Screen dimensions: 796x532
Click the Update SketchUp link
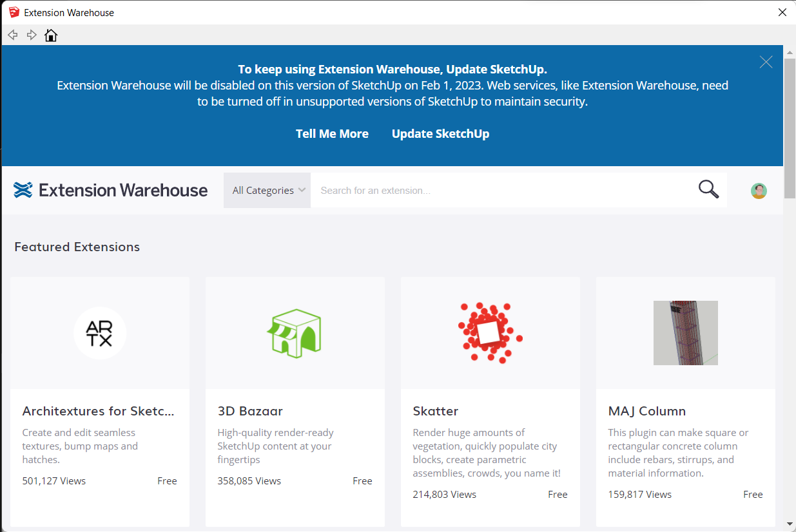pyautogui.click(x=440, y=134)
